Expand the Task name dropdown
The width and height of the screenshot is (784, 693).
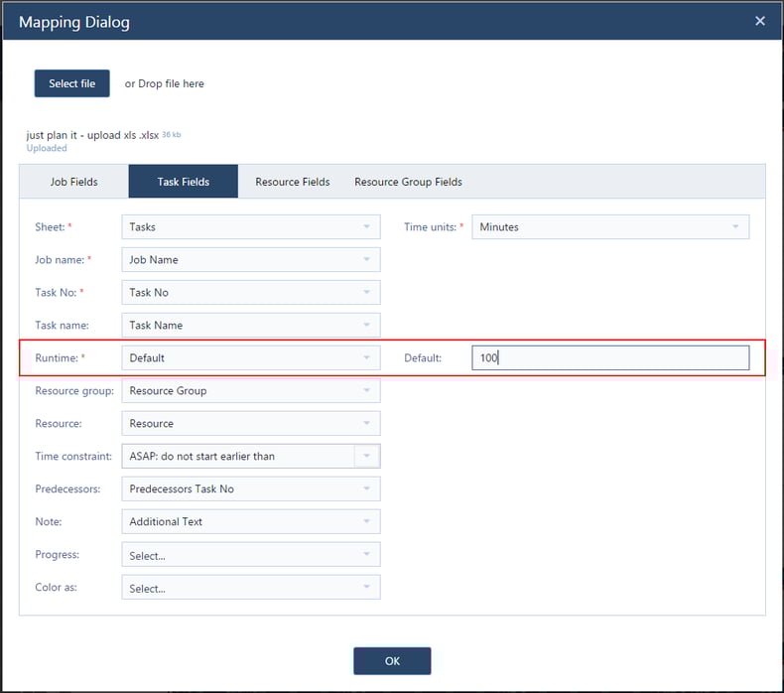pos(250,326)
